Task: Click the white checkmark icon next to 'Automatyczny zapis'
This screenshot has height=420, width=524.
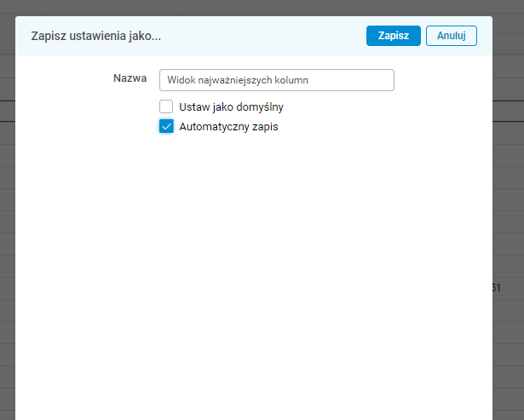Action: pos(166,127)
